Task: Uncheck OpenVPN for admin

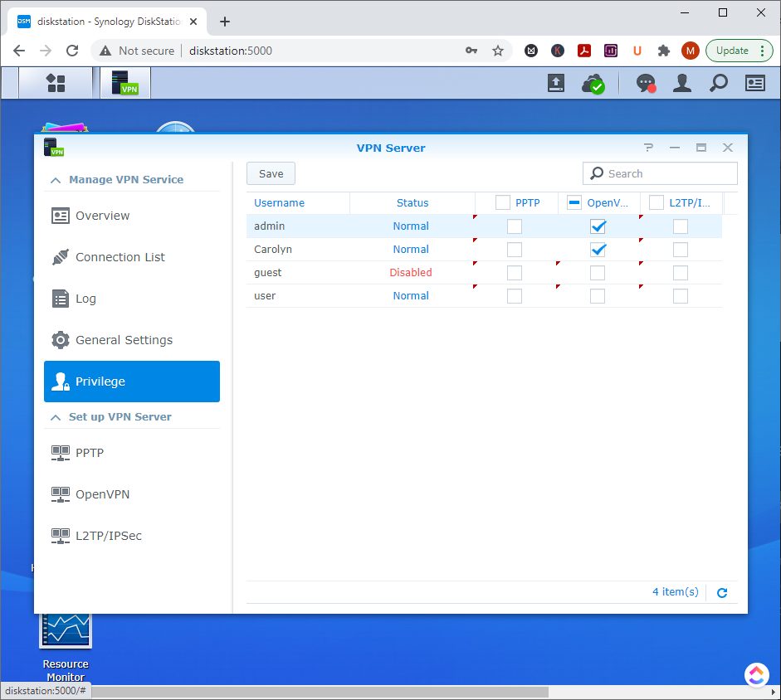Action: (598, 226)
